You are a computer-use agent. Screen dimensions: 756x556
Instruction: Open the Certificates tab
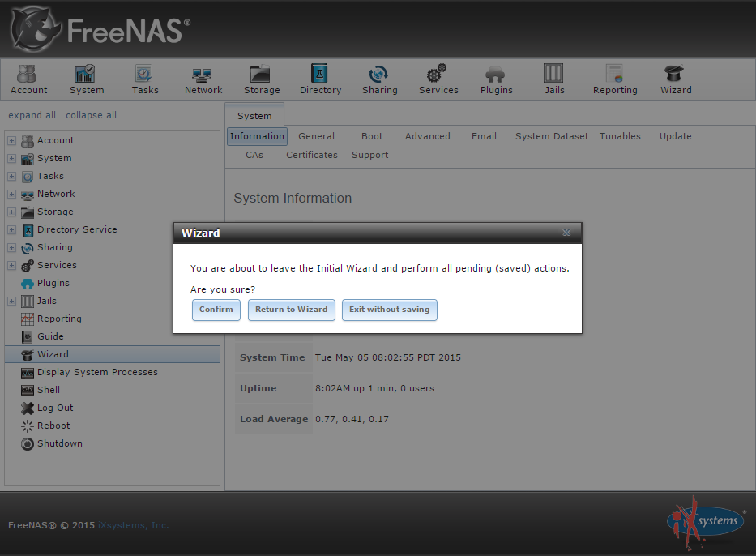(311, 156)
